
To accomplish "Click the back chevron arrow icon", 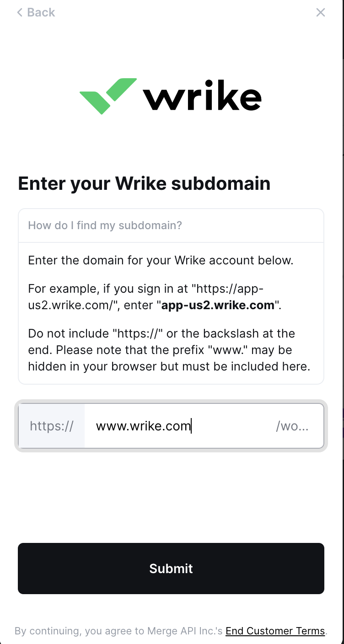I will (x=20, y=12).
